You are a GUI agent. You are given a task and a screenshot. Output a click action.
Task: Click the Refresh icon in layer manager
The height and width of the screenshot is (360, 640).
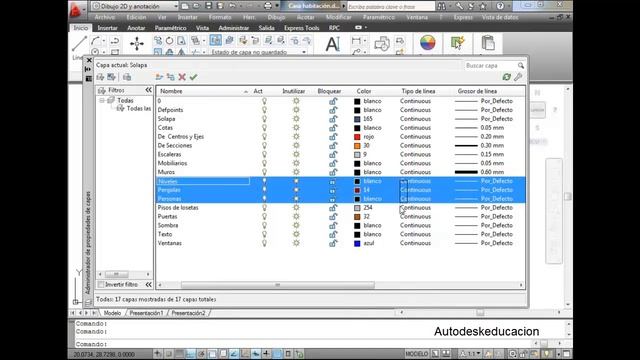click(507, 77)
